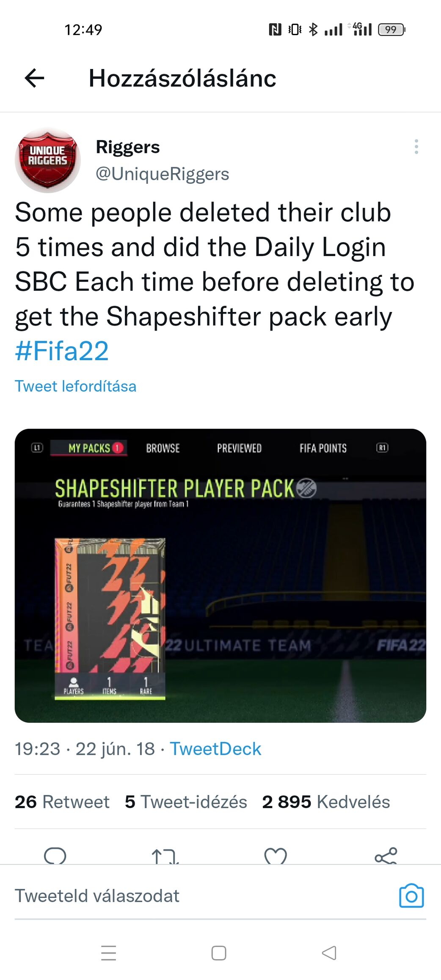This screenshot has height=980, width=441.
Task: Tap the retweet arrows icon
Action: pos(165,856)
